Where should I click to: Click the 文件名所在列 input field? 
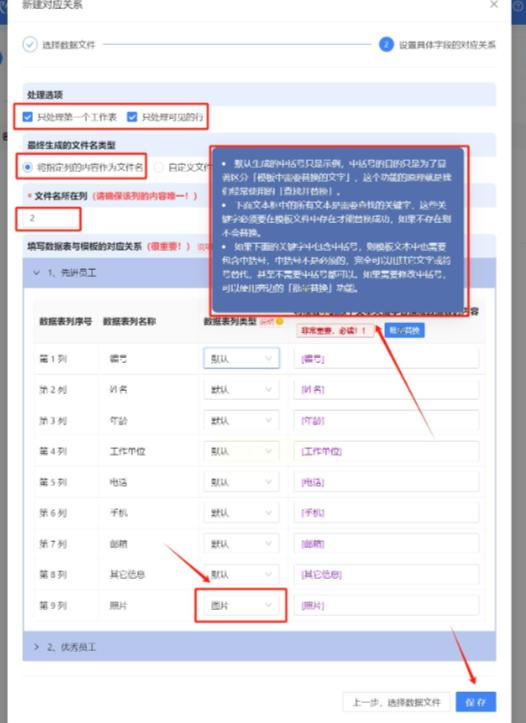(48, 219)
